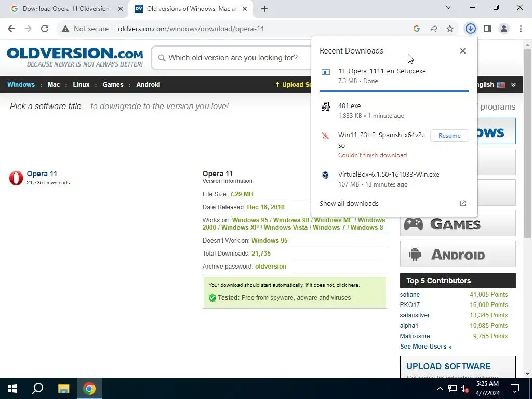
Task: Click the OLDVERSION.COM logo
Action: click(75, 57)
